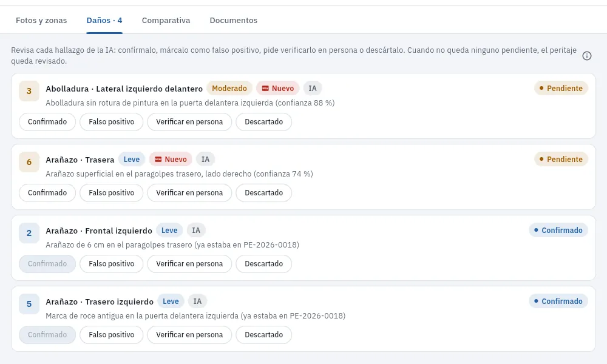This screenshot has width=607, height=364.
Task: Switch to the Fotos y zonas tab
Action: point(41,21)
